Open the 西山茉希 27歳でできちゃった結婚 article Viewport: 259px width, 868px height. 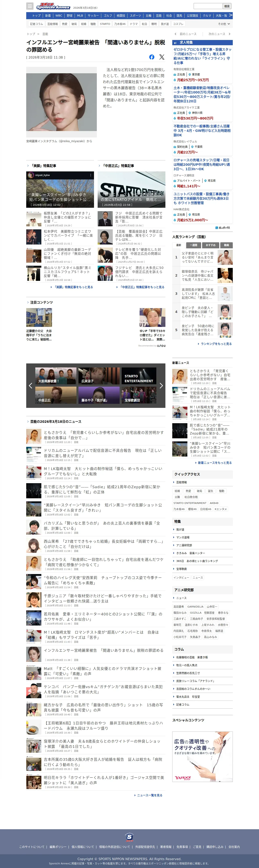[96, 545]
